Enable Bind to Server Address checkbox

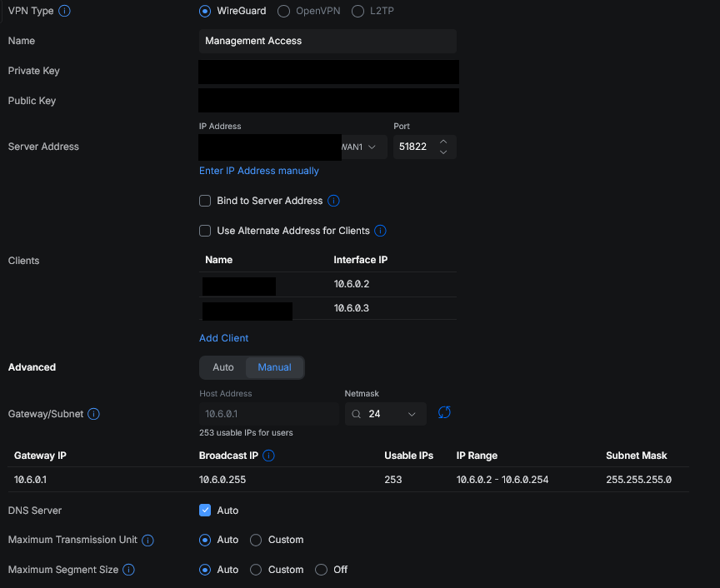[x=205, y=201]
